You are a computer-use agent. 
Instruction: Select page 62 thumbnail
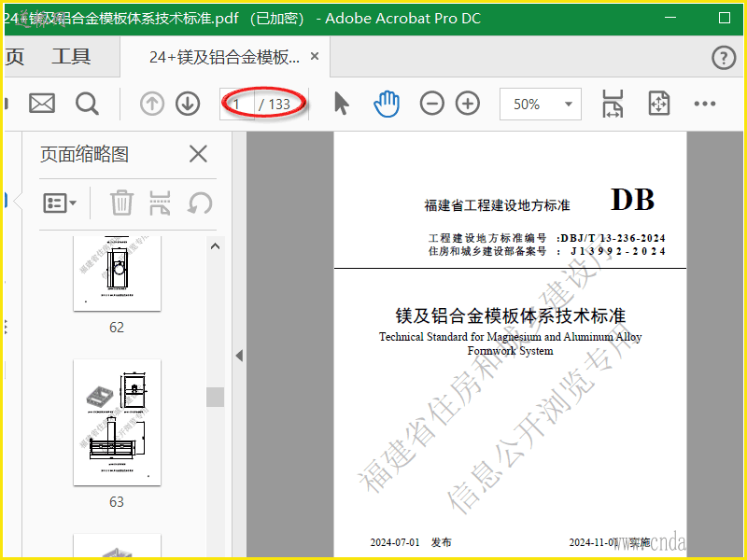click(x=117, y=273)
